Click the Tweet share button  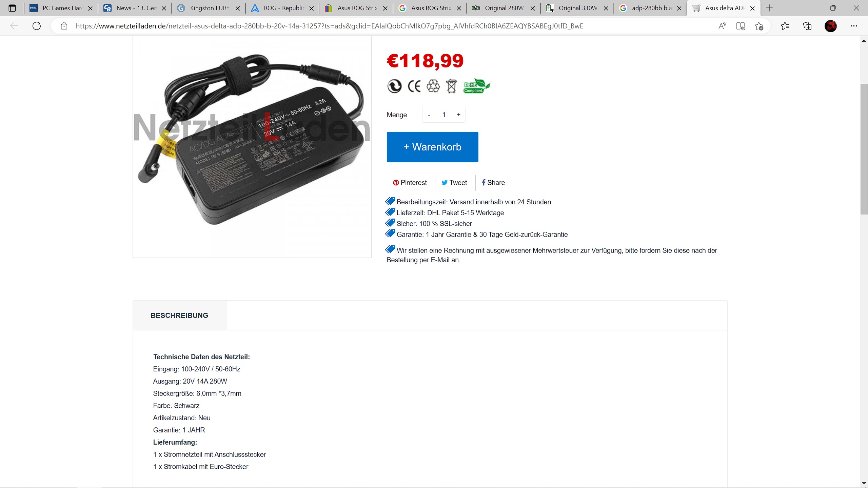[x=454, y=183]
